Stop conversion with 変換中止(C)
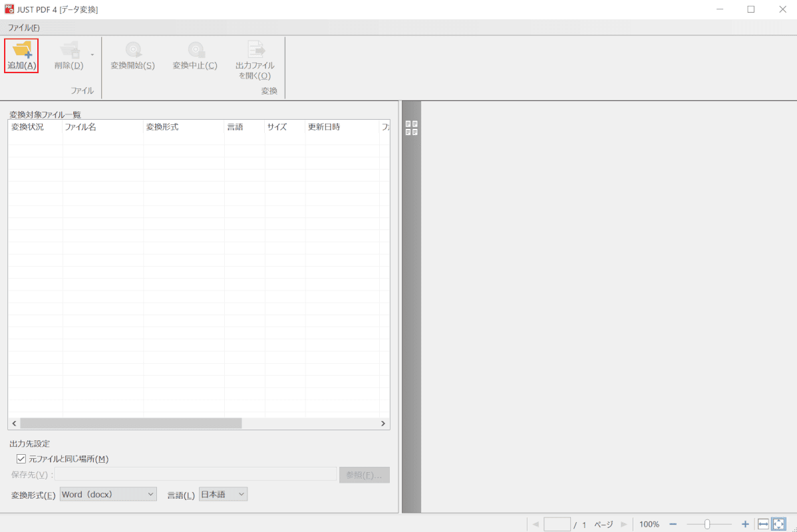 [x=195, y=55]
